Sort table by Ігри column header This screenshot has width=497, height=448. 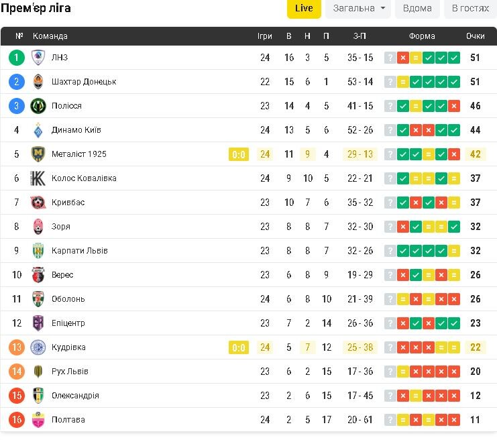pyautogui.click(x=265, y=36)
